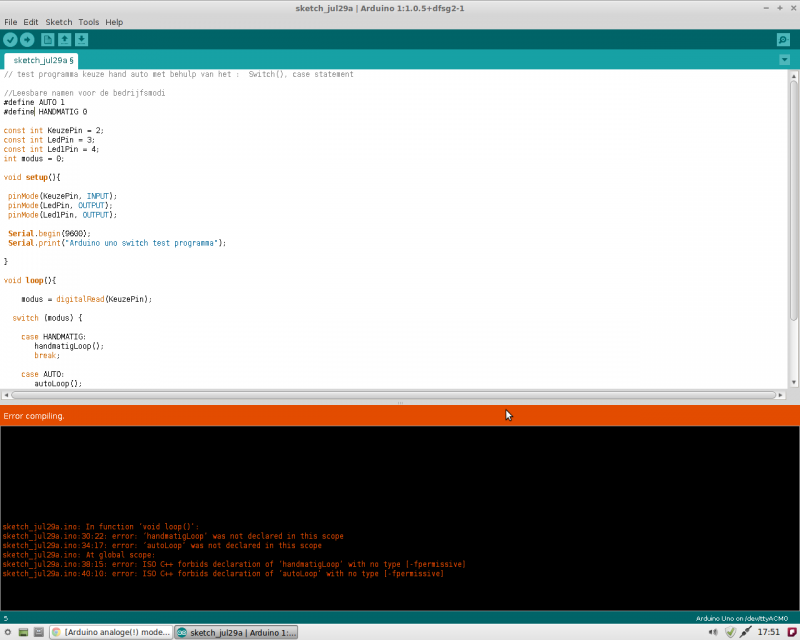Click the 'const int Led1Pin = 4;' line
Image resolution: width=800 pixels, height=640 pixels.
(x=51, y=150)
